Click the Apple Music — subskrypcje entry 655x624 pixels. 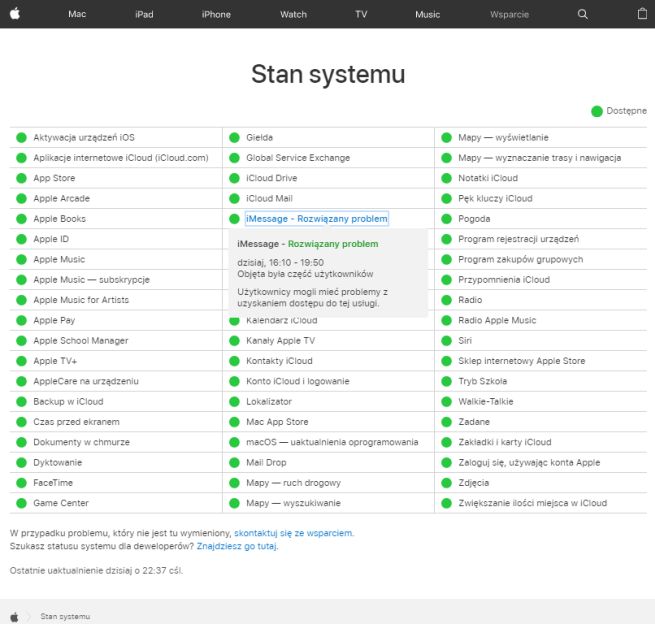point(91,280)
